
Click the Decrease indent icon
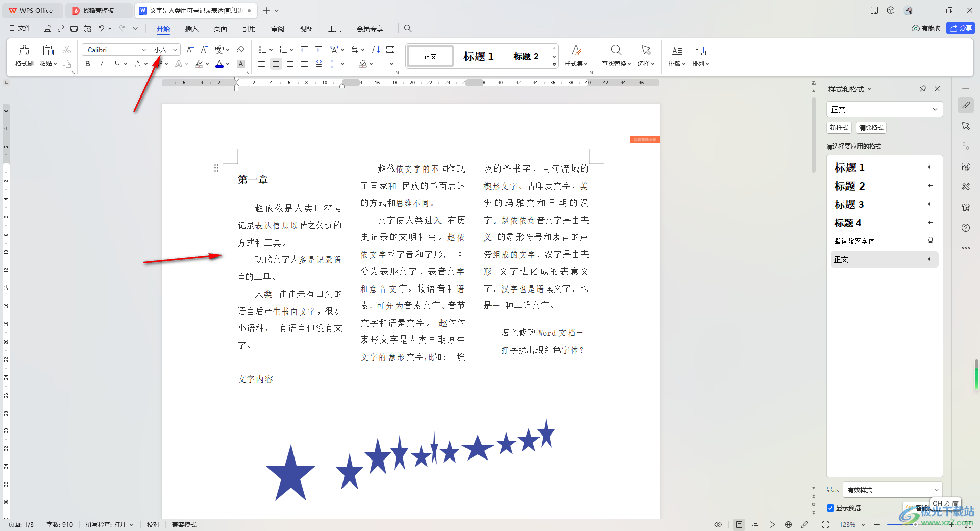[304, 50]
